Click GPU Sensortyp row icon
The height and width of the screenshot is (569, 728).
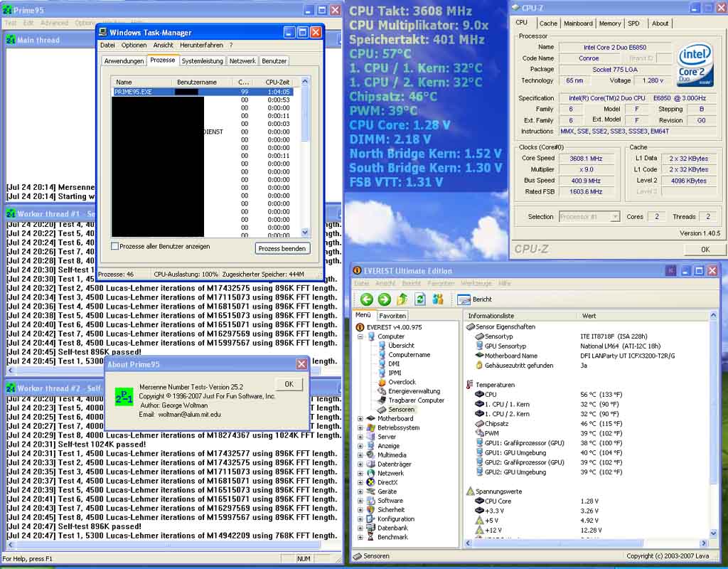click(x=480, y=346)
